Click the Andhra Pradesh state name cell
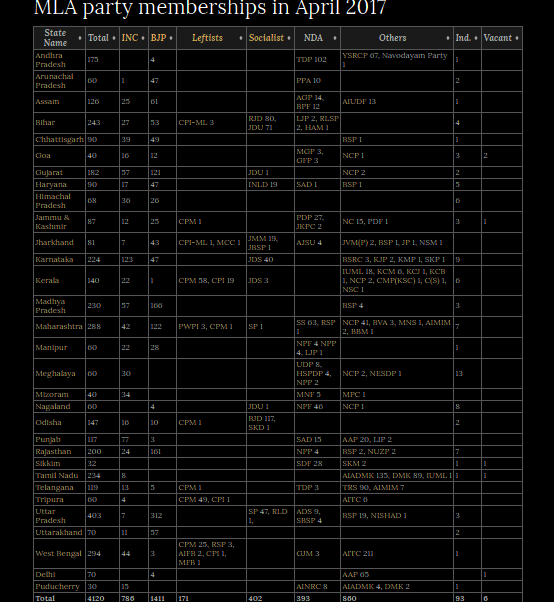554x602 pixels. tap(59, 60)
